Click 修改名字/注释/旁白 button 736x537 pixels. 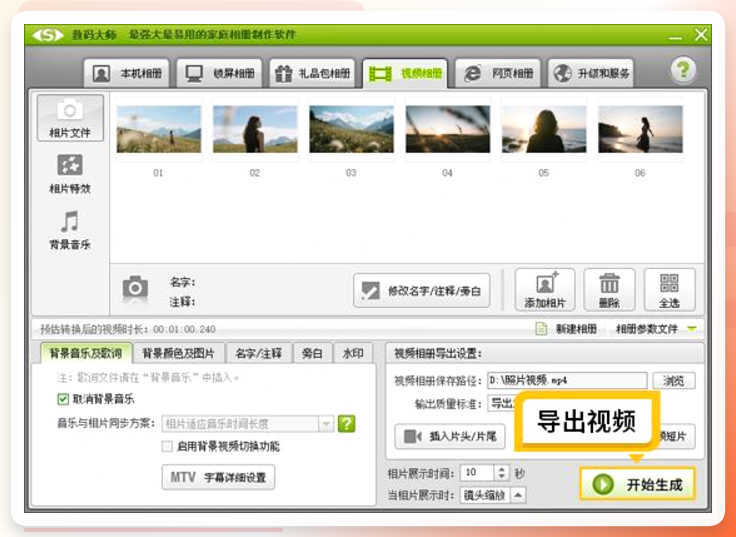coord(422,291)
